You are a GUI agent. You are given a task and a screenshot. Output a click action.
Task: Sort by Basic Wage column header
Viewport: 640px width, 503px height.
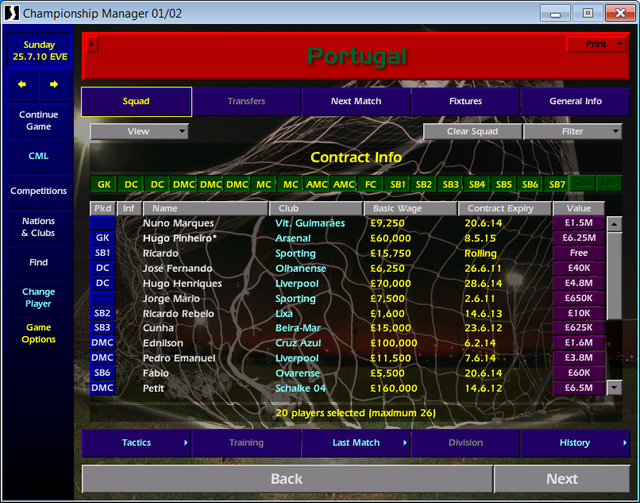click(x=410, y=208)
